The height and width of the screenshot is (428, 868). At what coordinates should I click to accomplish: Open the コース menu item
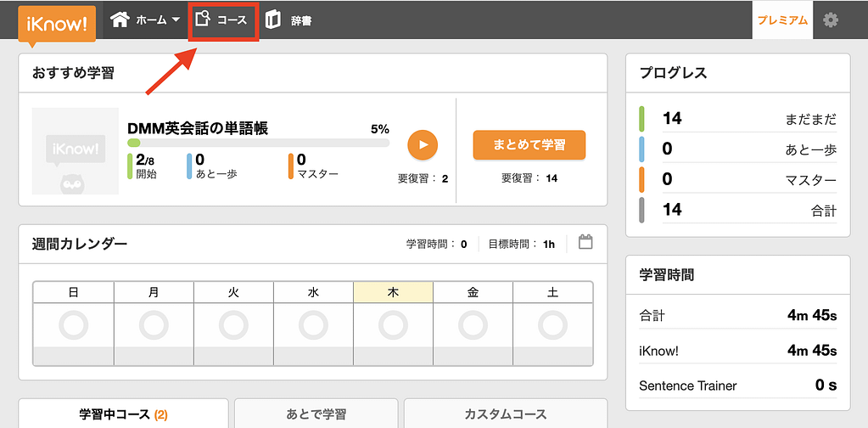tap(231, 20)
